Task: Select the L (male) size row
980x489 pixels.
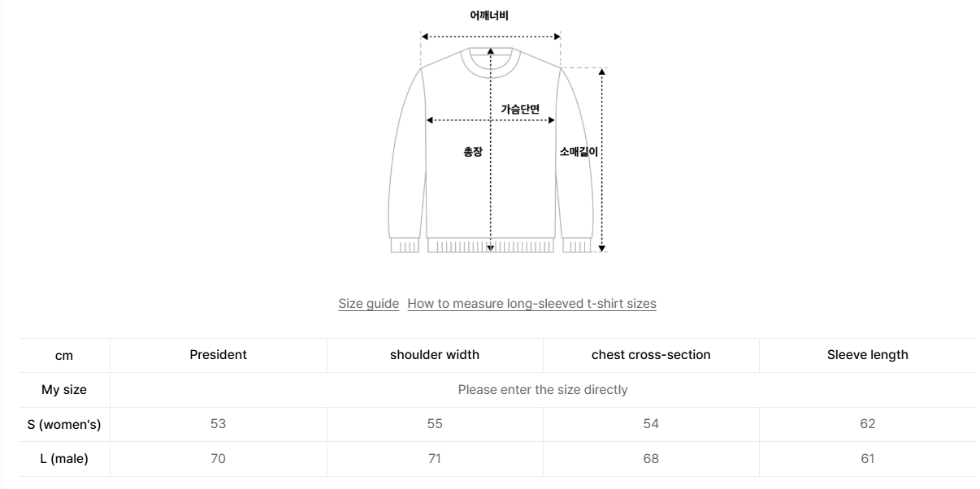Action: [63, 460]
